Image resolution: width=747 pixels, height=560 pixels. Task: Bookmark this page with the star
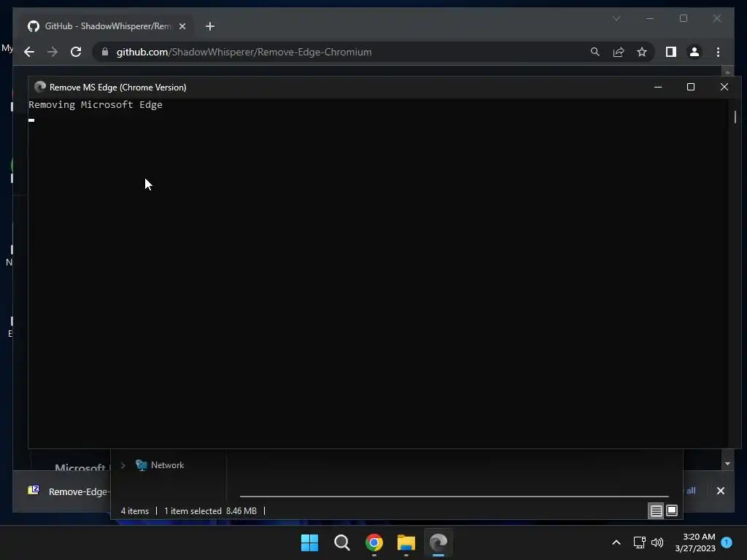pos(642,52)
